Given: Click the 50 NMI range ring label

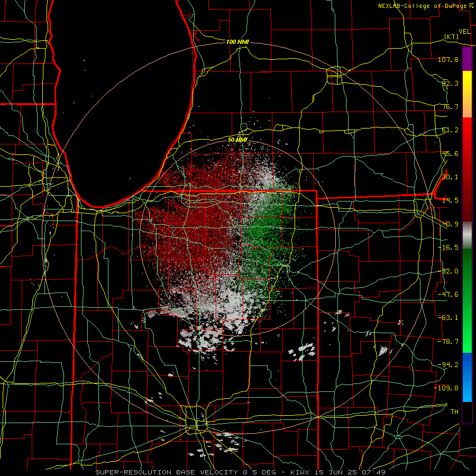Looking at the screenshot, I should click(237, 140).
